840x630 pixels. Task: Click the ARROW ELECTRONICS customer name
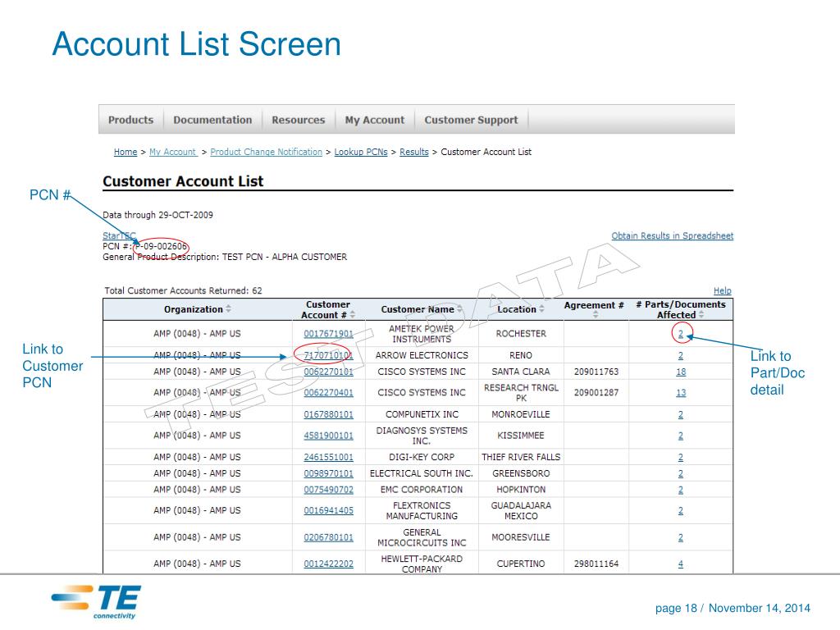pyautogui.click(x=422, y=355)
